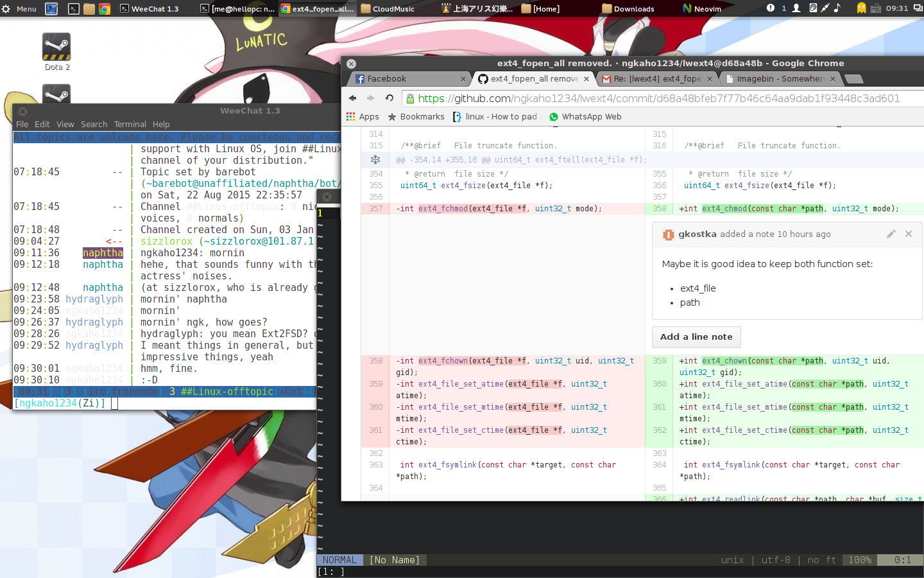
Task: Edit gkostka's note with pencil icon
Action: pos(891,234)
